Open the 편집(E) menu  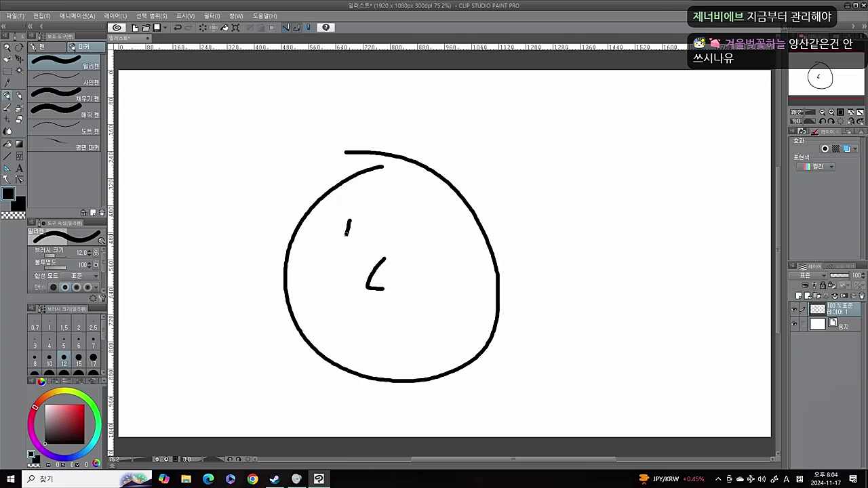click(x=41, y=16)
